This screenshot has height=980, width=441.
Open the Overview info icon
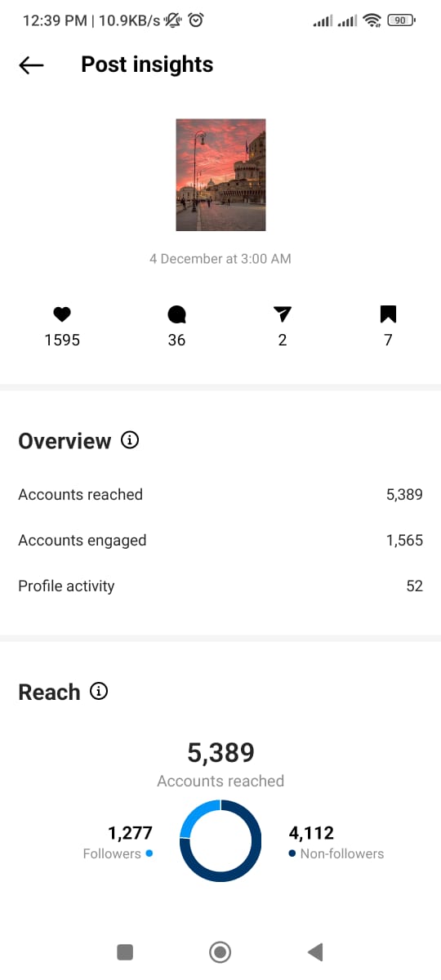(x=130, y=440)
